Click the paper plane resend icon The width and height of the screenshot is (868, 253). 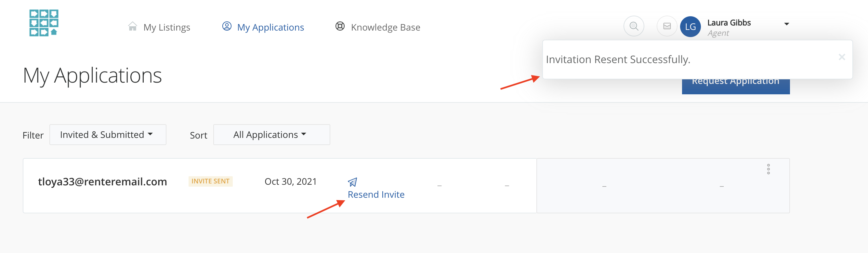352,182
